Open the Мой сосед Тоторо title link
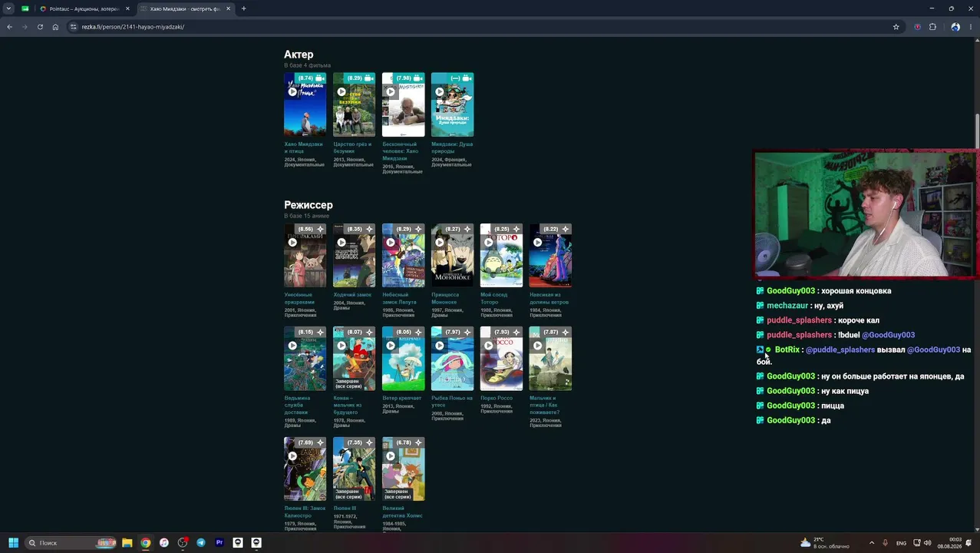Screen dimensions: 980x553 (495, 298)
